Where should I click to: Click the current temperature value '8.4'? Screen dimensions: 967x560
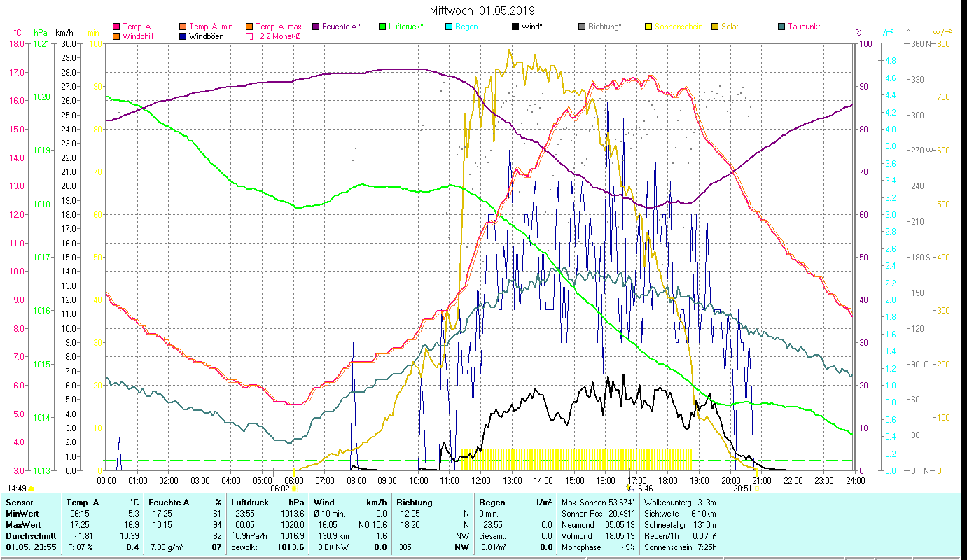point(133,547)
